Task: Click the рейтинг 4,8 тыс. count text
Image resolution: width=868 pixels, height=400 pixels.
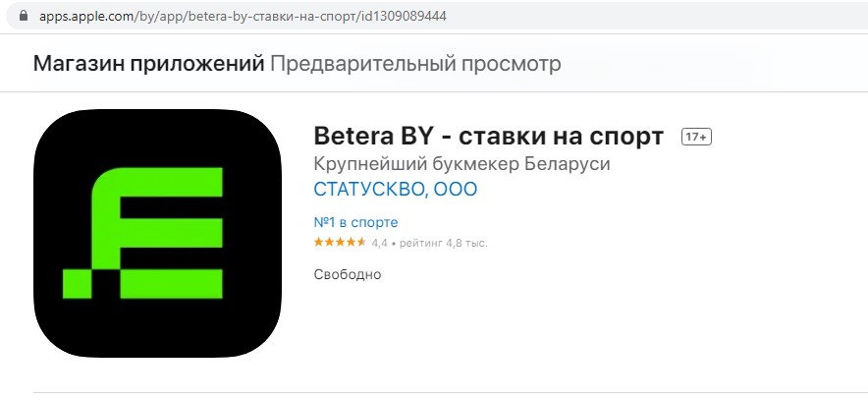Action: (444, 243)
